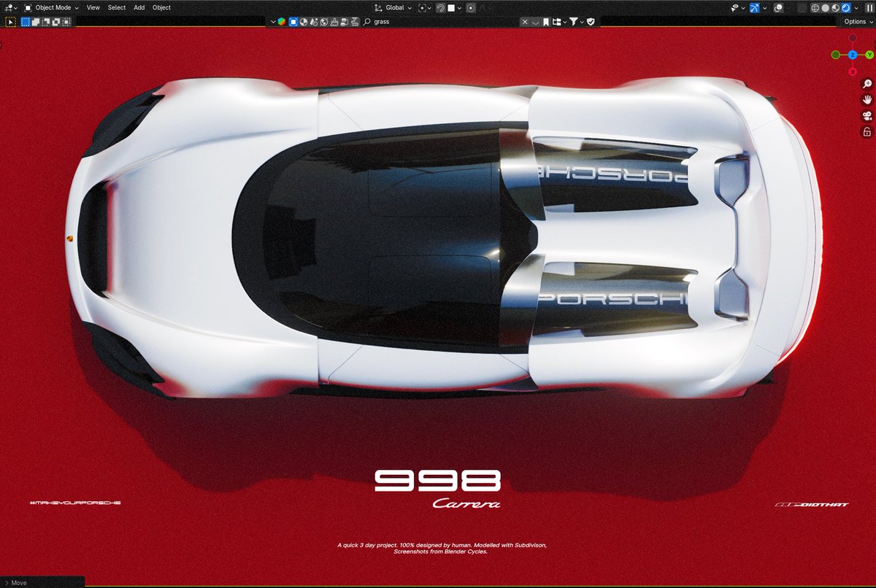Pause the rendered viewport preview
876x588 pixels.
(869, 8)
